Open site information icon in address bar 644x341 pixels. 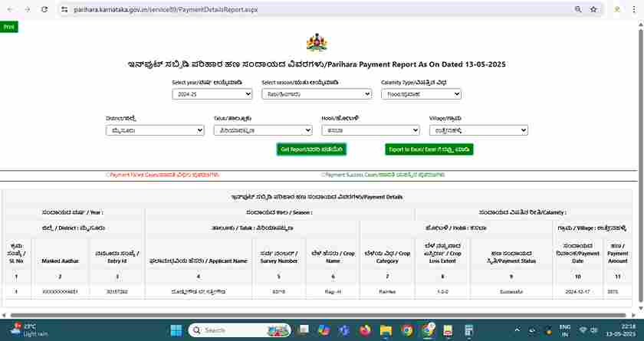[64, 9]
